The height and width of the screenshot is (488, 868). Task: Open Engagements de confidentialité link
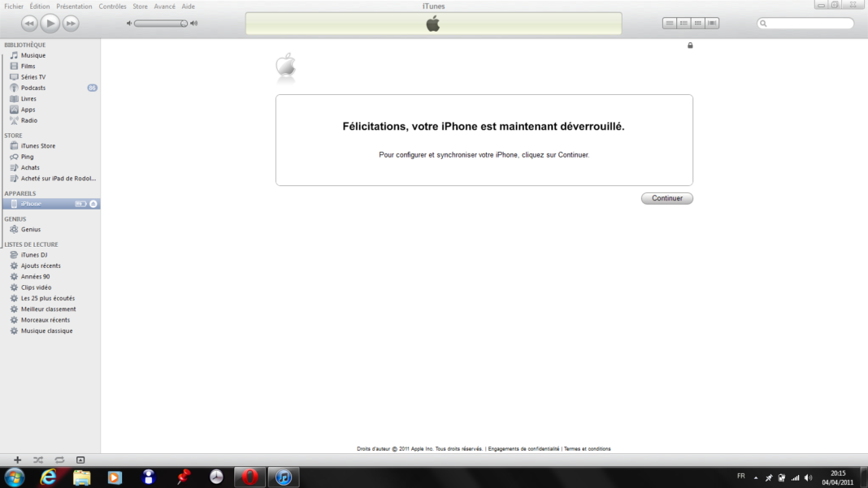523,449
